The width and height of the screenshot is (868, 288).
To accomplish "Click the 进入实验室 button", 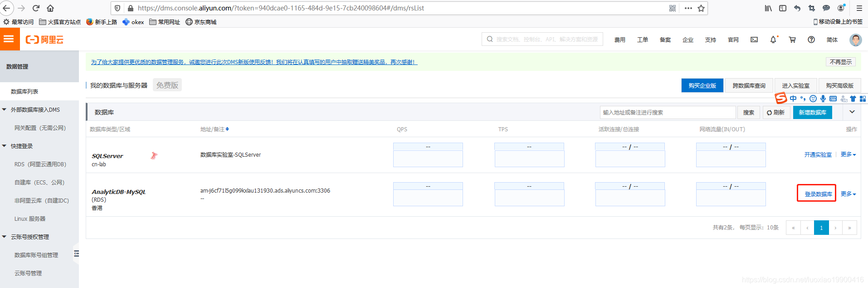I will tap(796, 85).
